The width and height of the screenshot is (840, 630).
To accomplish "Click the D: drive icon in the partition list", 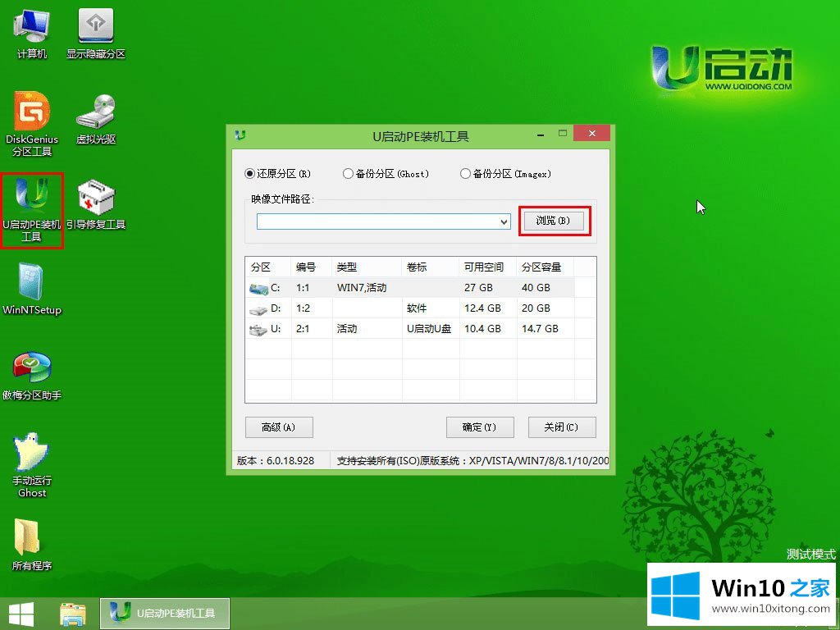I will pyautogui.click(x=258, y=309).
